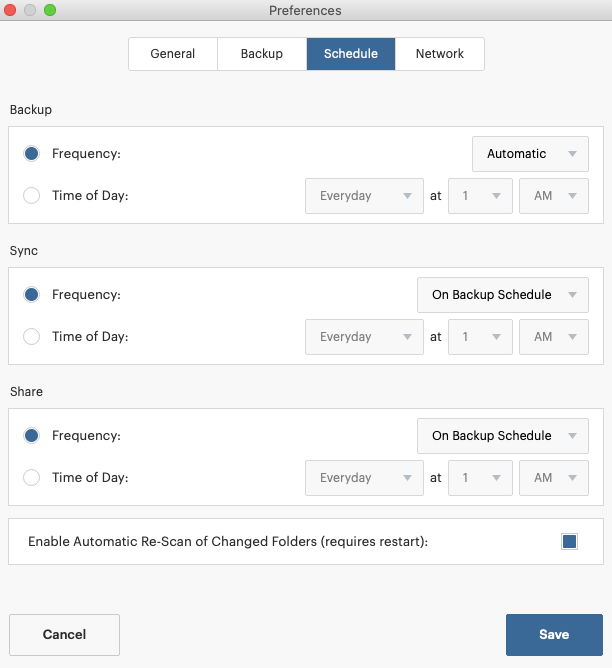Expand Share On Backup Schedule dropdown
Viewport: 612px width, 668px height.
503,436
